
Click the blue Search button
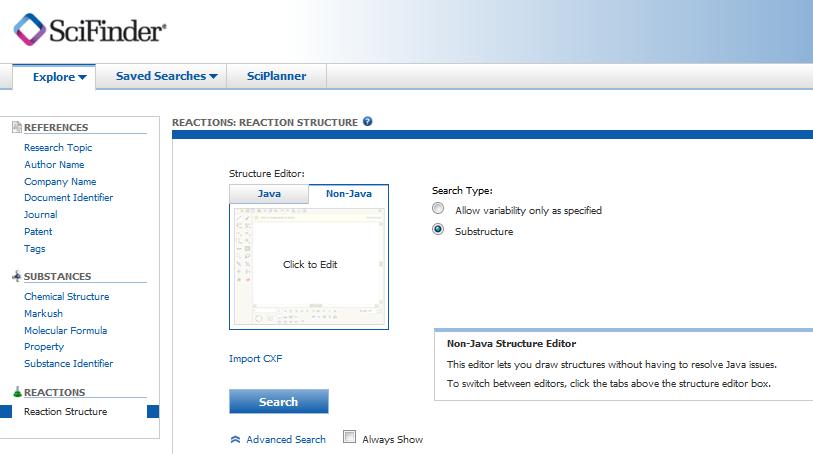point(278,402)
